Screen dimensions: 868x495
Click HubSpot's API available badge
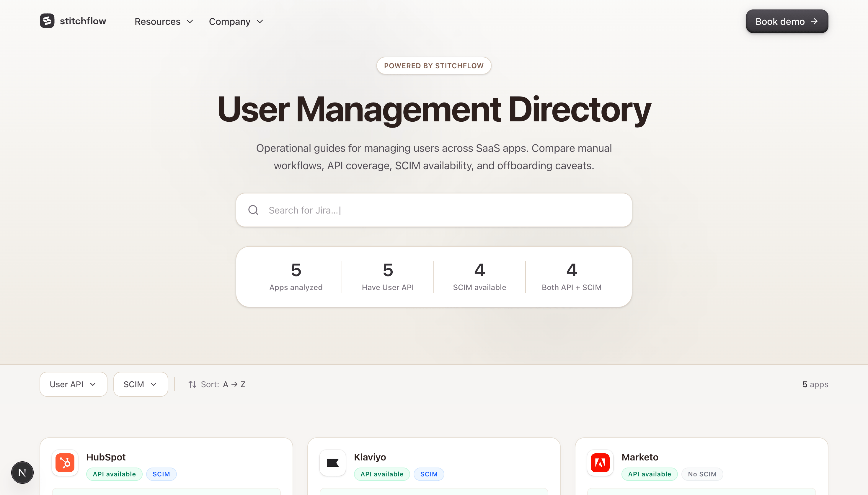click(x=114, y=474)
